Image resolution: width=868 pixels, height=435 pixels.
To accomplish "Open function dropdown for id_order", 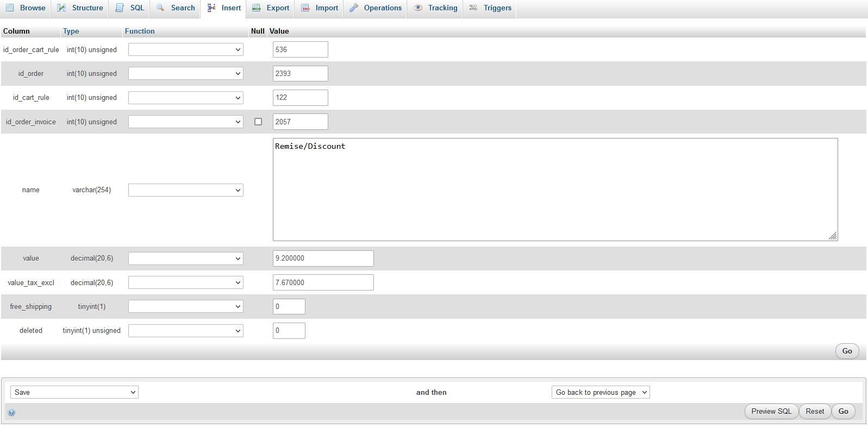I will coord(185,73).
